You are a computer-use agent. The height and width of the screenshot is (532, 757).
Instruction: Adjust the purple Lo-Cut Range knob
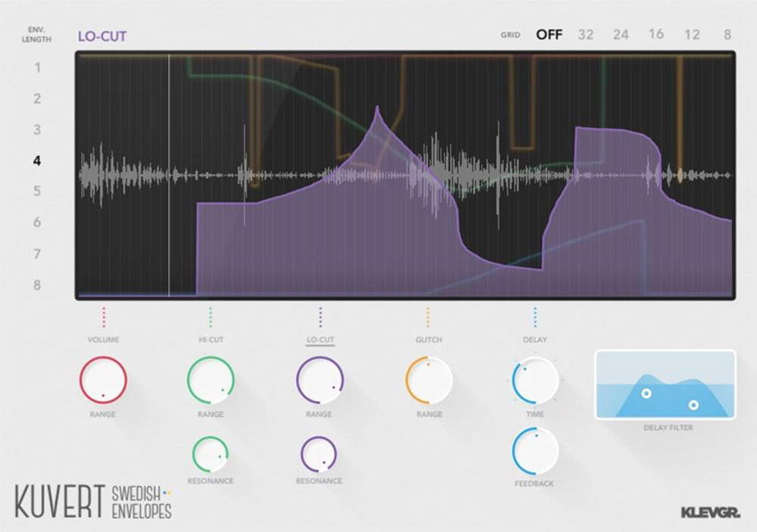tap(319, 381)
